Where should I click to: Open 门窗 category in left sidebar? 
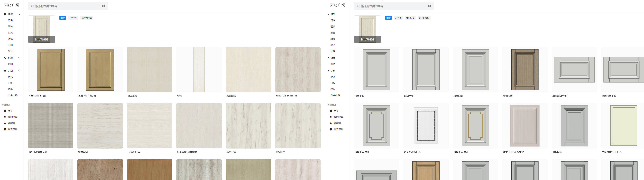pyautogui.click(x=10, y=21)
